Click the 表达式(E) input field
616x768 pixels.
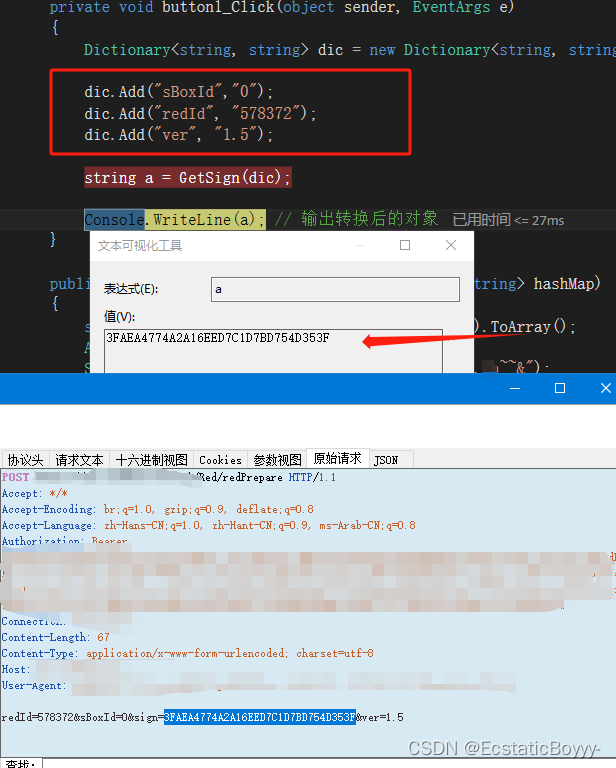pyautogui.click(x=335, y=289)
